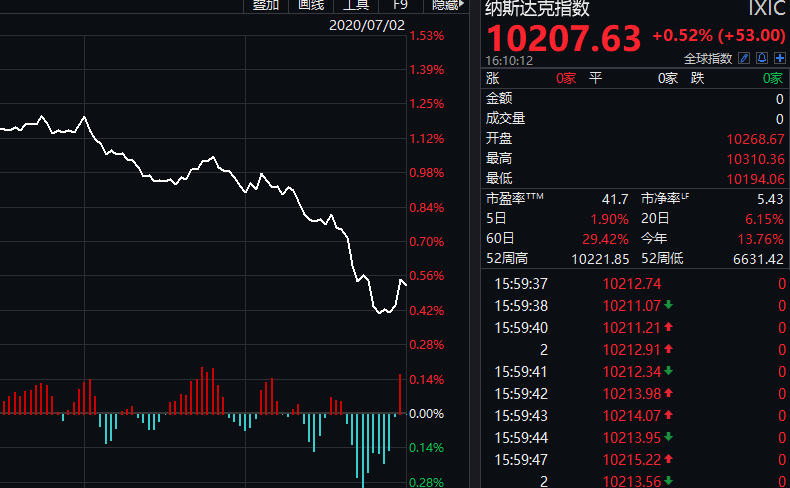This screenshot has height=488, width=790.
Task: Click the 最低 value 10194.06
Action: click(755, 179)
